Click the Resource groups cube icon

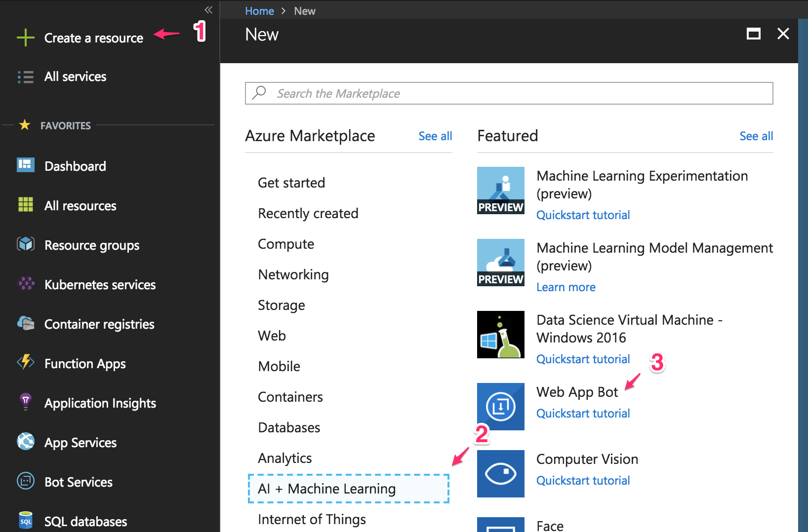pos(26,244)
